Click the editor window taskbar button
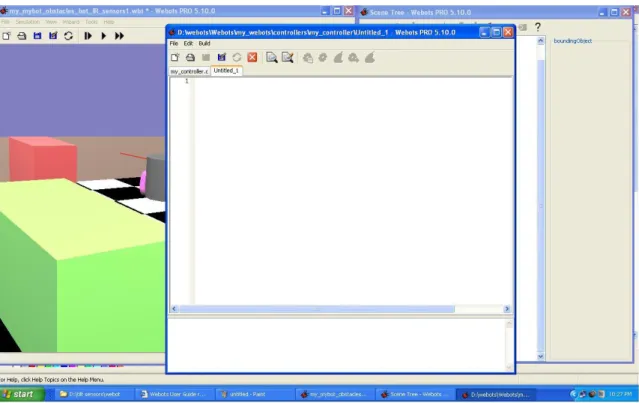Screen dimensions: 639x403 (495, 394)
